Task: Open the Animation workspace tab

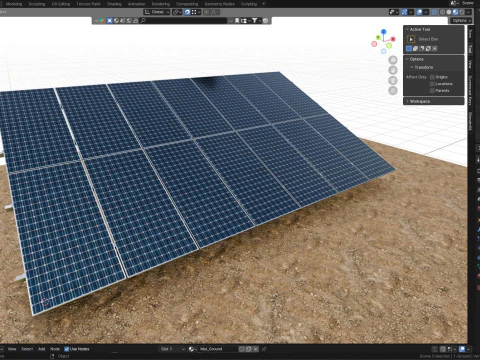Action: (x=137, y=4)
